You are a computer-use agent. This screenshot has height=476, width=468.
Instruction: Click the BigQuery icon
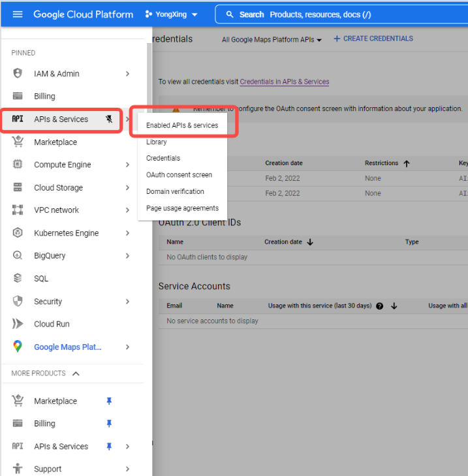[x=18, y=255]
